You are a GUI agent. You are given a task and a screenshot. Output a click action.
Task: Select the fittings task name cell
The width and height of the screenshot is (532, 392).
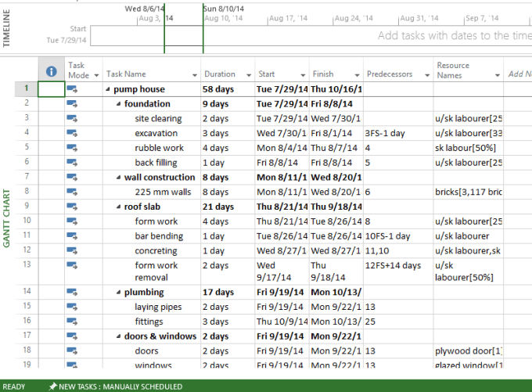click(152, 322)
